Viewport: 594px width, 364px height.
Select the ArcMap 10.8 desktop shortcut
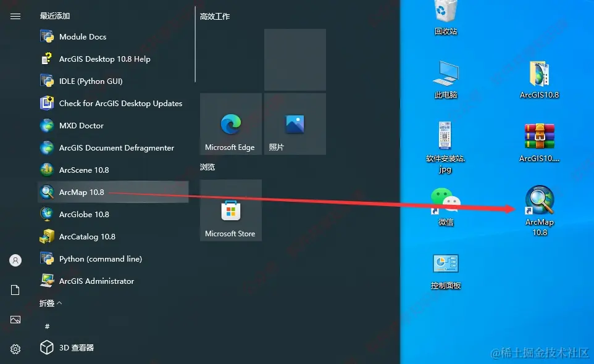coord(540,211)
